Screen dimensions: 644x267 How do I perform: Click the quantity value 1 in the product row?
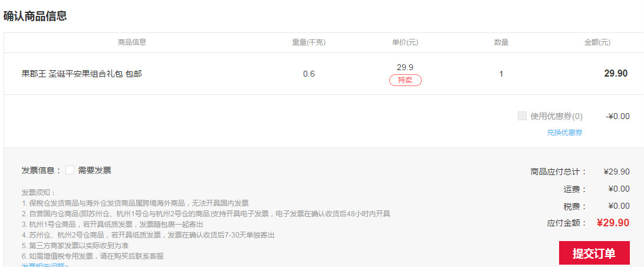501,74
